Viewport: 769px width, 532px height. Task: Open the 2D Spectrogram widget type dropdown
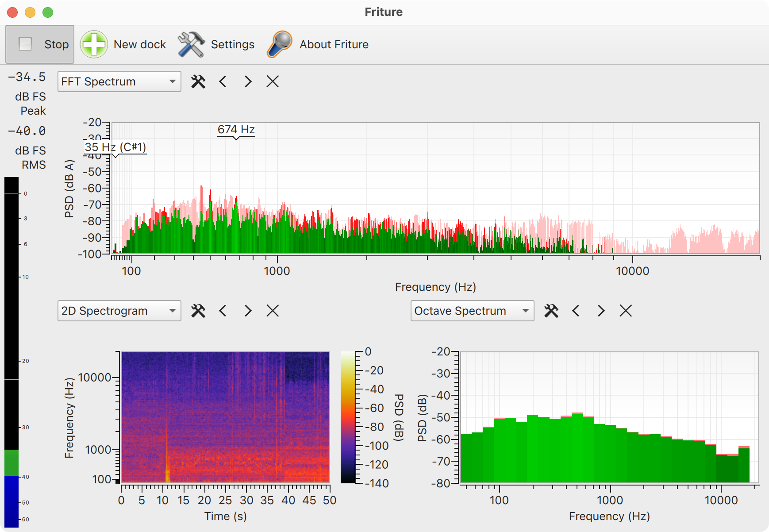coord(119,311)
